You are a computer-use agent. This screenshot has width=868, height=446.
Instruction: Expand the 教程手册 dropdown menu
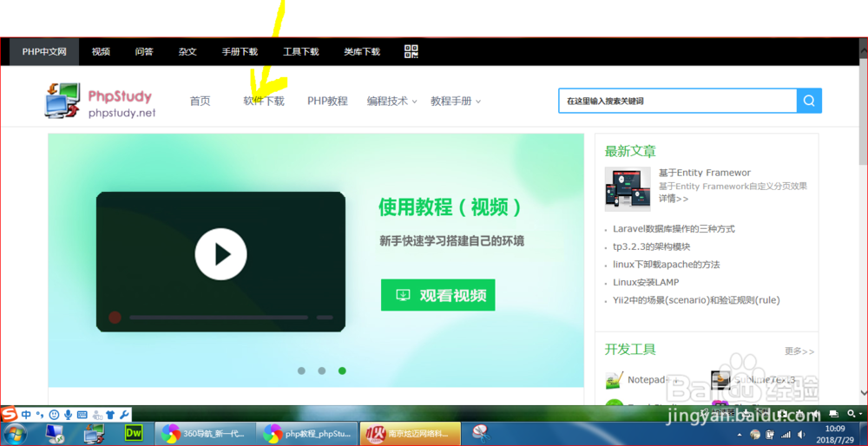point(456,102)
